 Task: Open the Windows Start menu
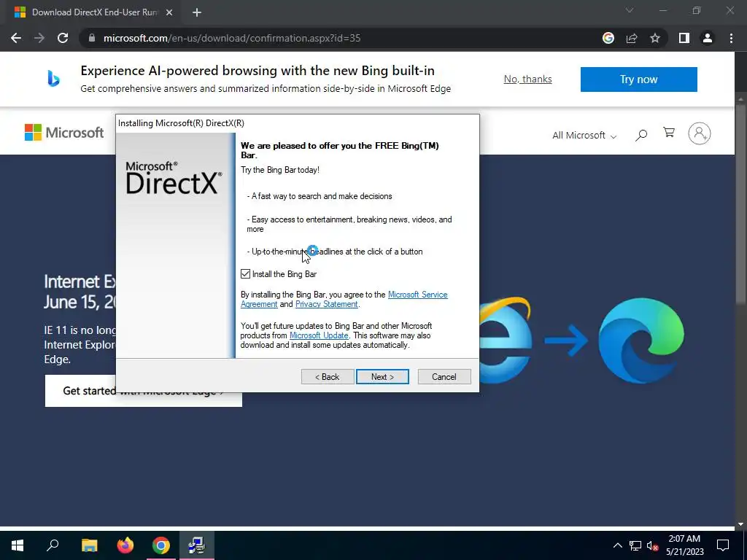pos(18,545)
